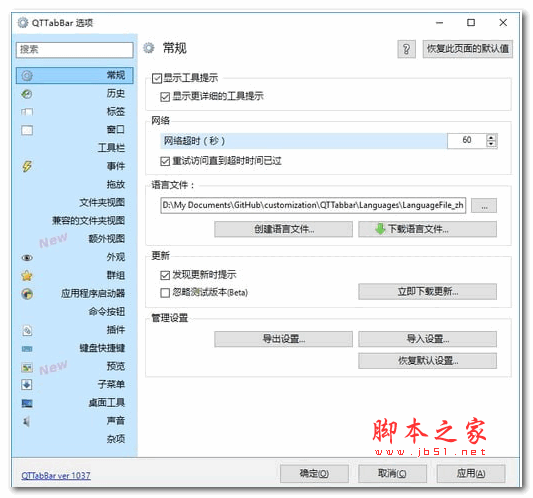The height and width of the screenshot is (498, 533).
Task: Open 额外视图 settings page
Action: (106, 239)
